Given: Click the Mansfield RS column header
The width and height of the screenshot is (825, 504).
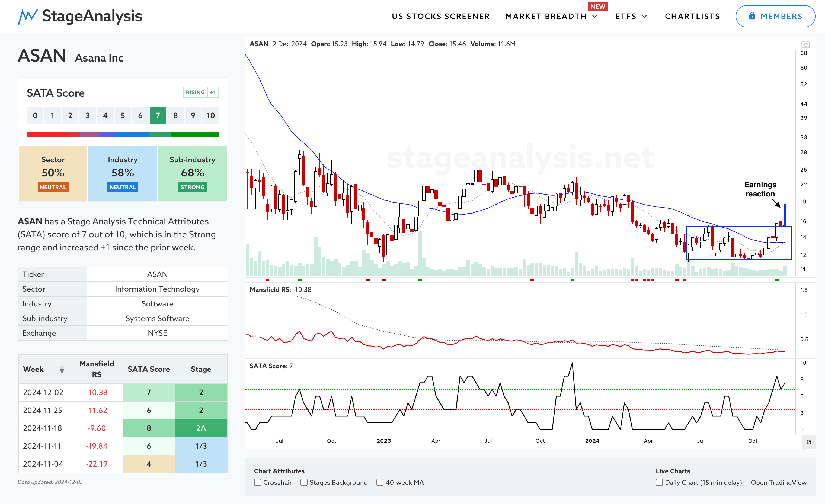Looking at the screenshot, I should click(97, 369).
